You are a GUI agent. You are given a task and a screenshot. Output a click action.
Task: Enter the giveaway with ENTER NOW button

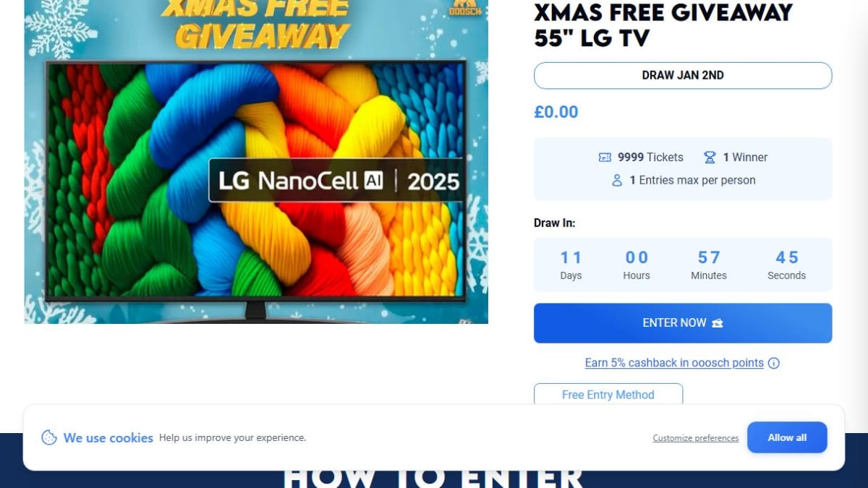point(683,323)
